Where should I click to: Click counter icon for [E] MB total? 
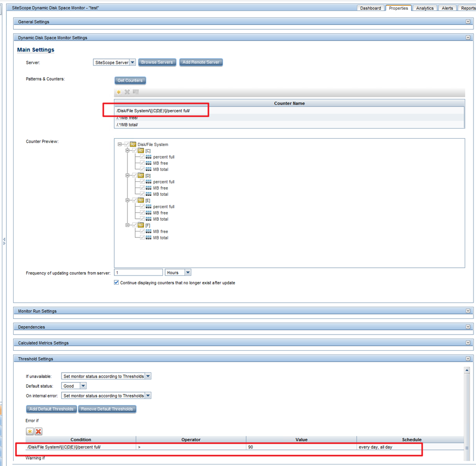pos(148,219)
